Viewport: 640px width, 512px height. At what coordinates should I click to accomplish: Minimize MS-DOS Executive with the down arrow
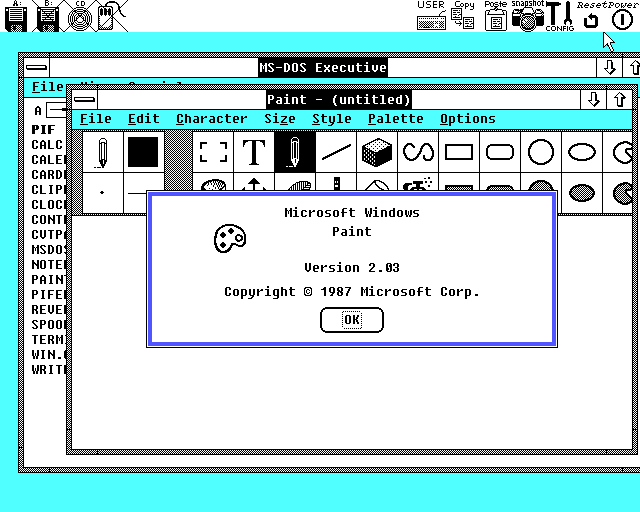click(x=609, y=67)
